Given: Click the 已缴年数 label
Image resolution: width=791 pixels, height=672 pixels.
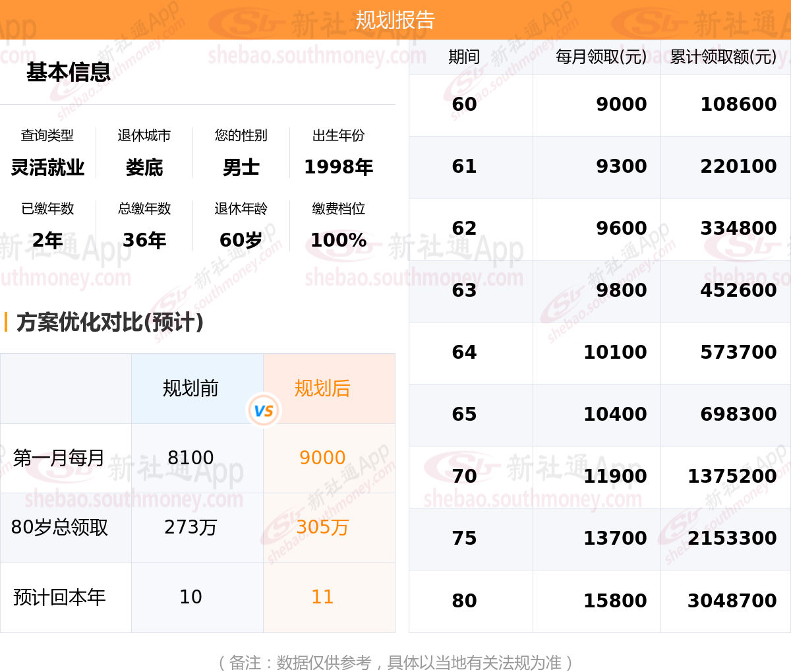Looking at the screenshot, I should (47, 208).
